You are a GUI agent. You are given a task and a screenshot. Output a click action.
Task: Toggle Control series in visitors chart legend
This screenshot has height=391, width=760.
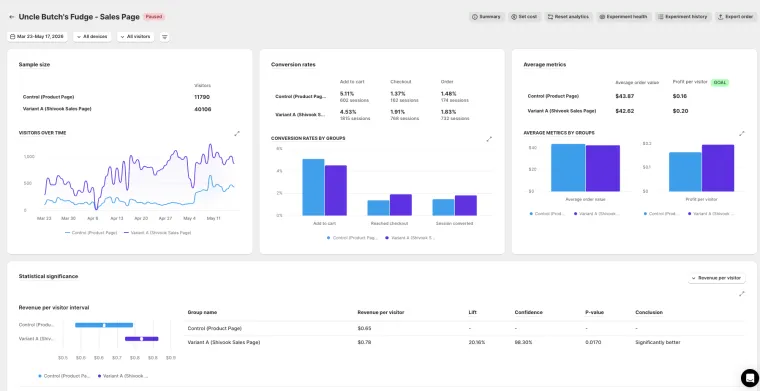[91, 233]
